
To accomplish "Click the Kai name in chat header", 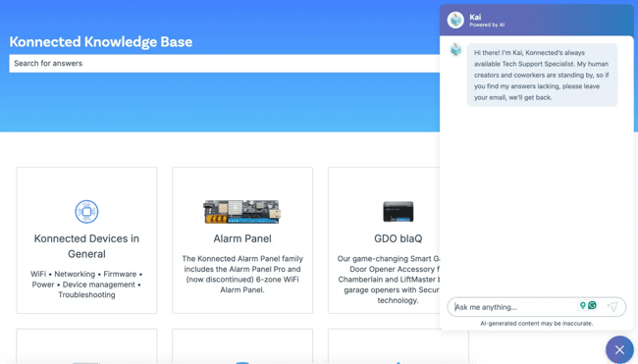I will pyautogui.click(x=475, y=17).
